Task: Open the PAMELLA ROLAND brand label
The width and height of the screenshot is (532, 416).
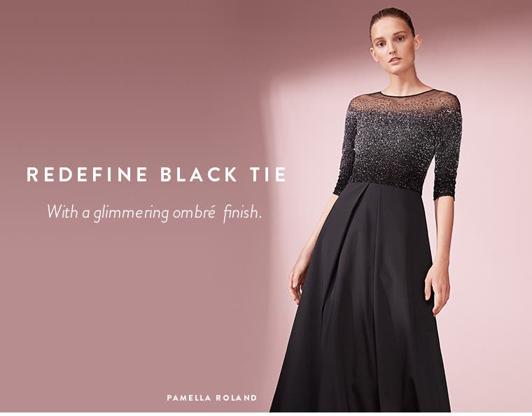Action: 212,398
